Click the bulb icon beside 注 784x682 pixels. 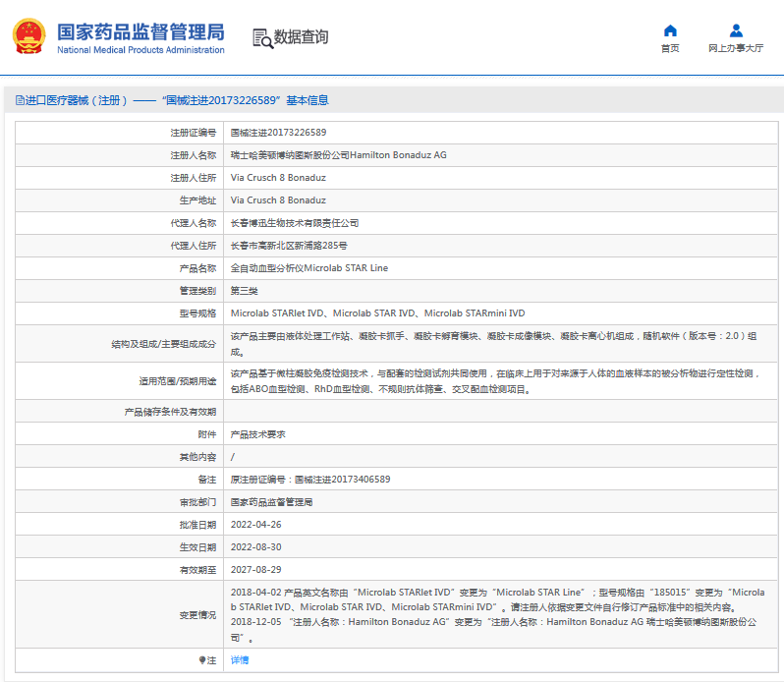[202, 660]
